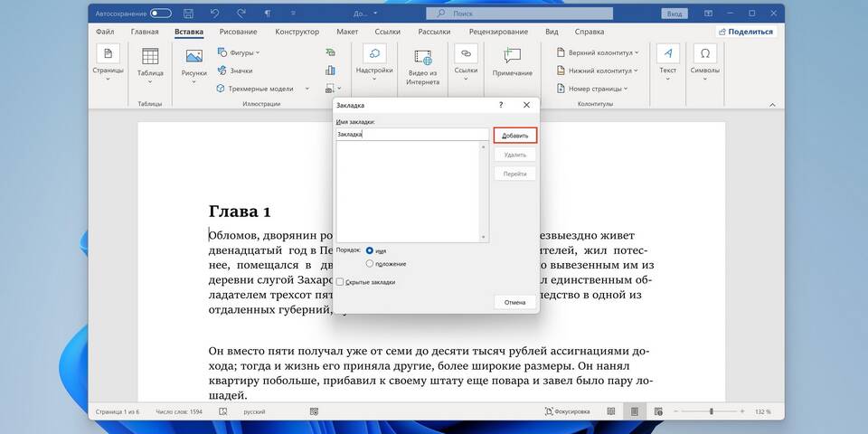Click the Примечание comment icon
This screenshot has width=868, height=434.
click(513, 56)
